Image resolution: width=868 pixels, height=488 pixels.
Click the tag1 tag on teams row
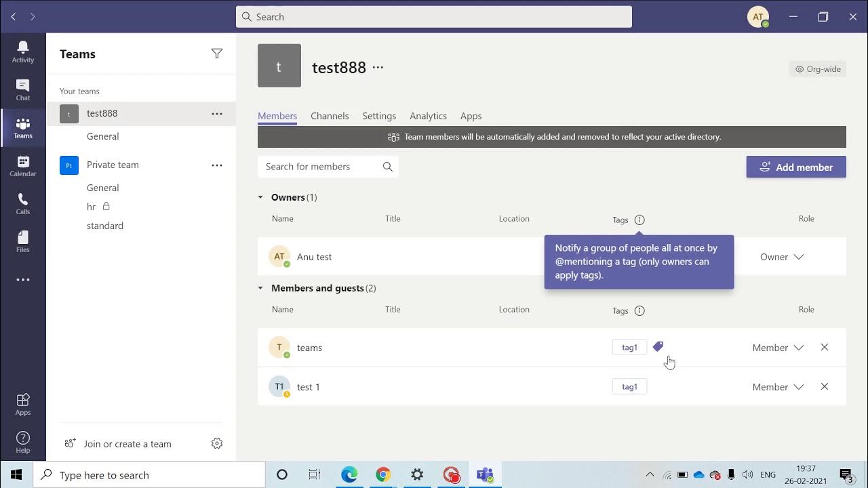coord(629,347)
